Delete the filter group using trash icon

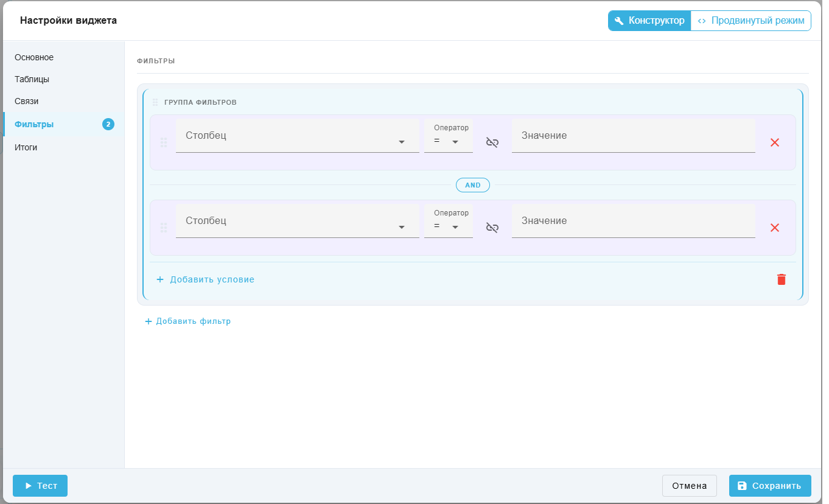click(782, 279)
